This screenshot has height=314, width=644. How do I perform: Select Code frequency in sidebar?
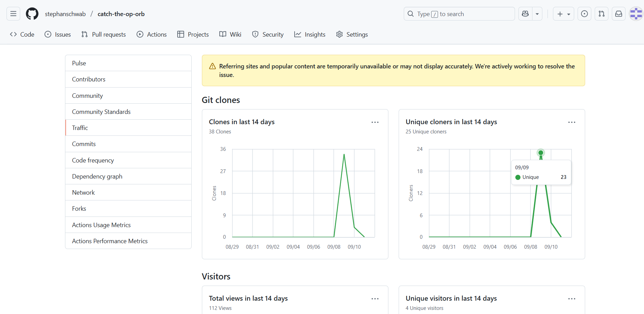(x=93, y=160)
